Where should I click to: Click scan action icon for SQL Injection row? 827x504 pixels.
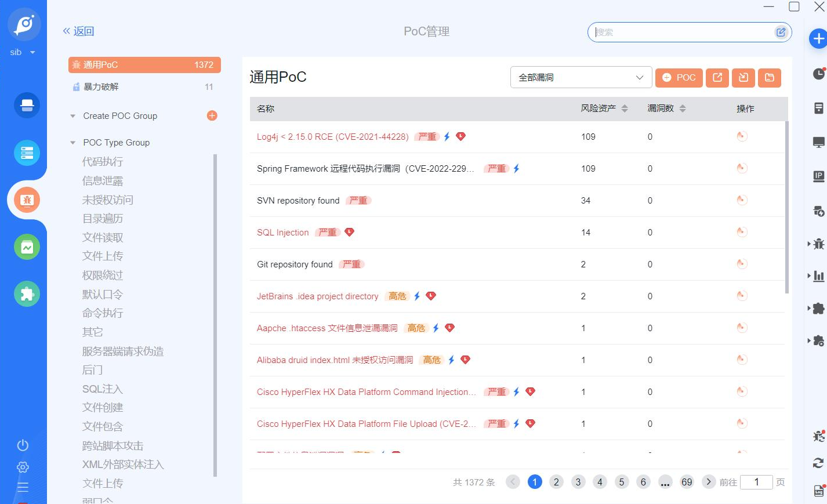pos(742,232)
